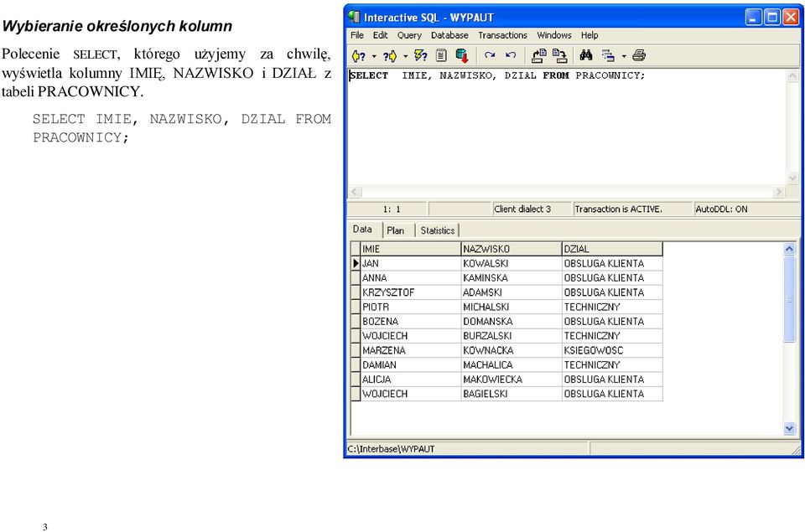
Task: Click the DZIAL column header in results grid
Action: (x=612, y=249)
